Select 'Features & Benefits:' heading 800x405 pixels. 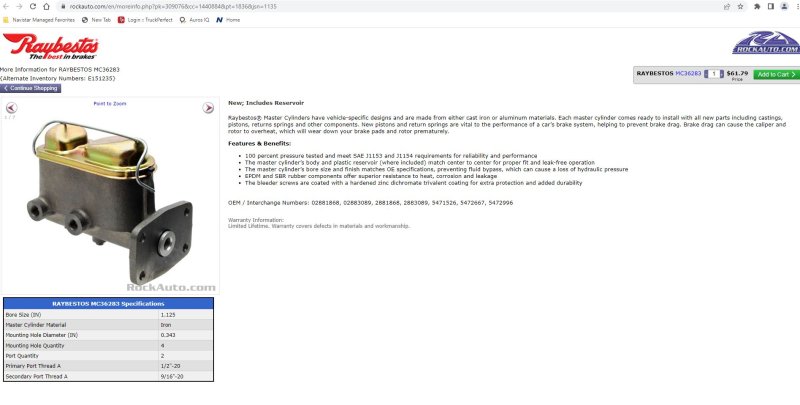(x=260, y=144)
